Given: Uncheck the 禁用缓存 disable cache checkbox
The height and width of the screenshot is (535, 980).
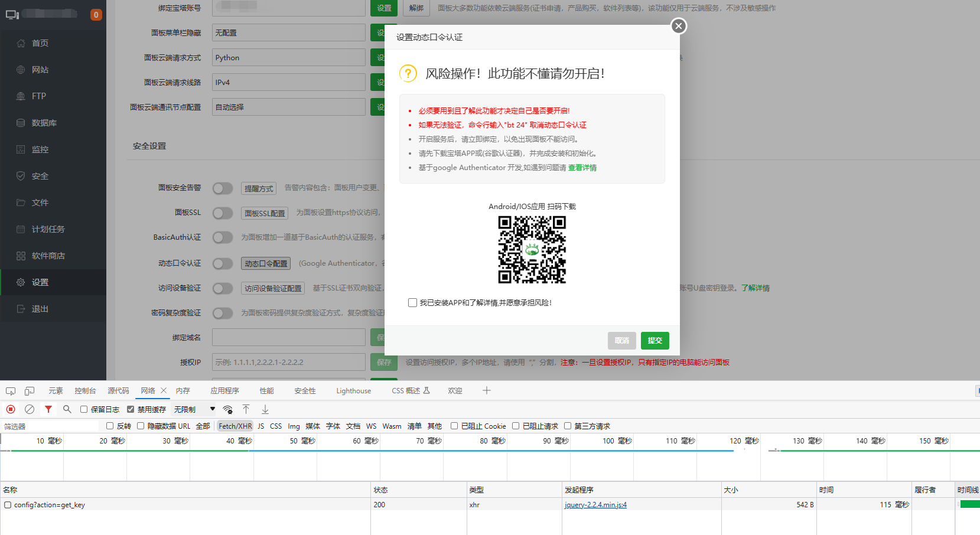Looking at the screenshot, I should 131,409.
